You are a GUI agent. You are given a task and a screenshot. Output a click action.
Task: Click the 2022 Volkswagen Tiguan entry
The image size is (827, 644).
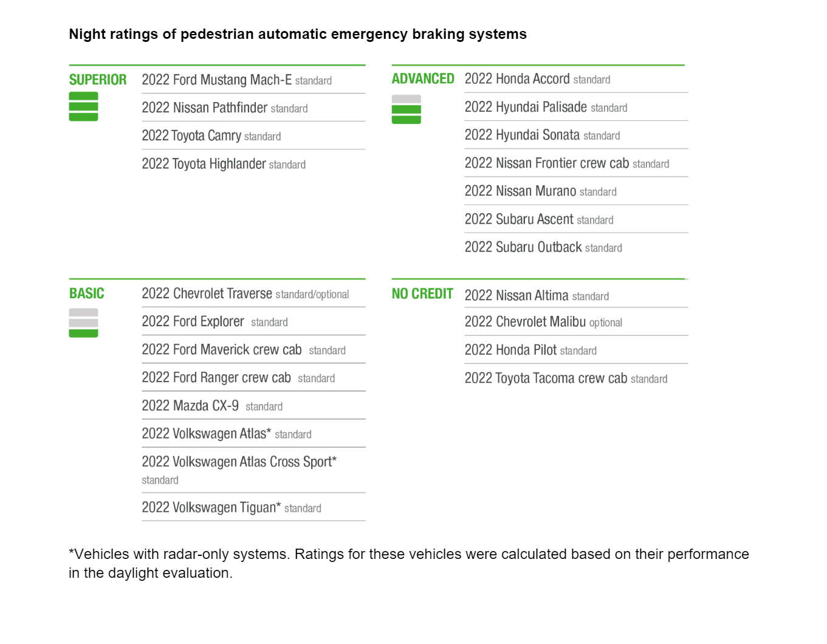click(x=231, y=508)
